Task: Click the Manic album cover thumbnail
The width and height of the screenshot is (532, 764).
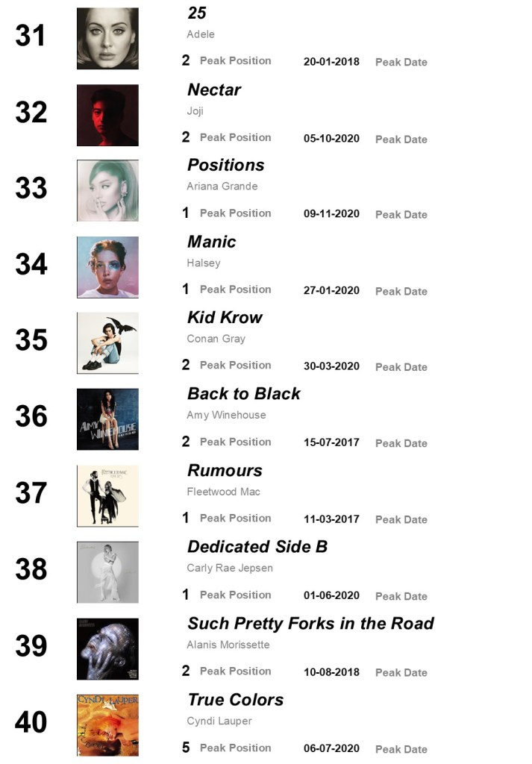Action: click(x=107, y=267)
